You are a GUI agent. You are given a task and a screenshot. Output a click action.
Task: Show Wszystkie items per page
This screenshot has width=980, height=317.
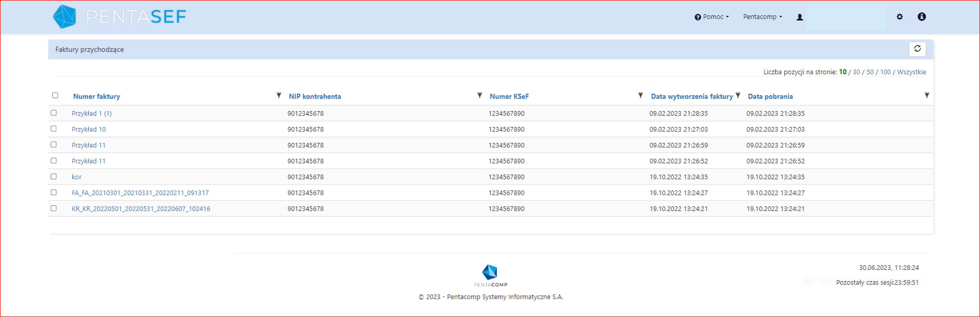tap(911, 72)
